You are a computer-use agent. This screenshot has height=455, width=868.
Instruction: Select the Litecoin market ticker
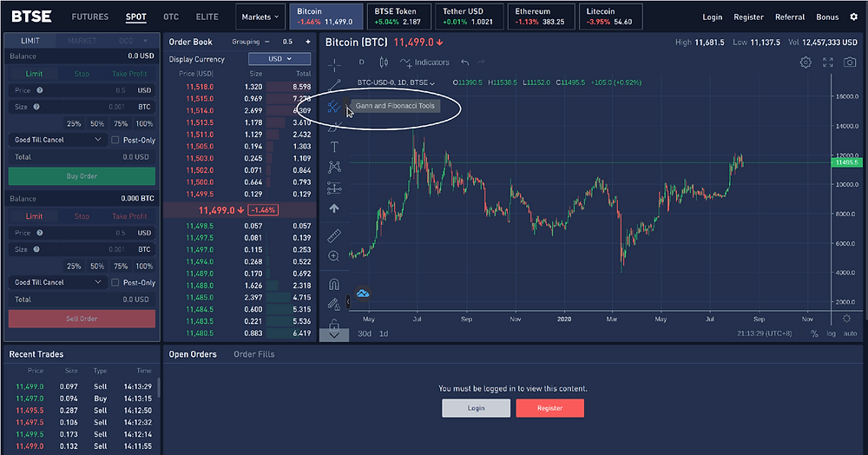[x=610, y=16]
